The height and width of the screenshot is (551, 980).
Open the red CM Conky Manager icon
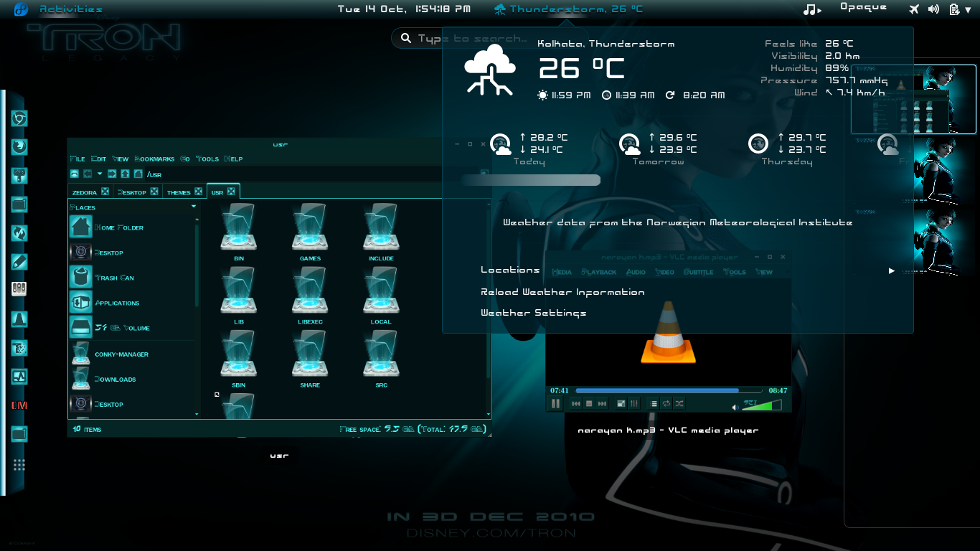coord(19,405)
